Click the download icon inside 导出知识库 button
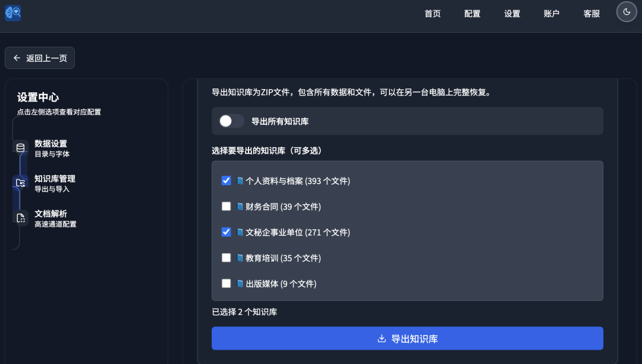 coord(381,338)
